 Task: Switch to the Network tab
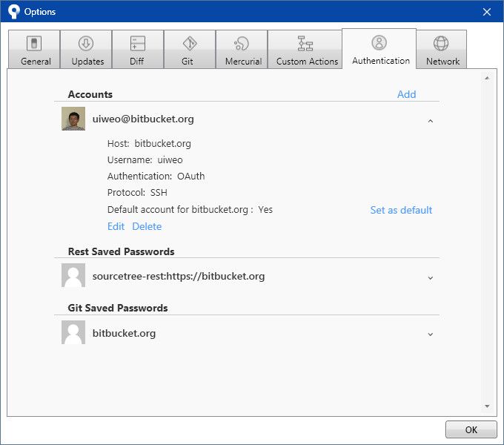pyautogui.click(x=442, y=49)
